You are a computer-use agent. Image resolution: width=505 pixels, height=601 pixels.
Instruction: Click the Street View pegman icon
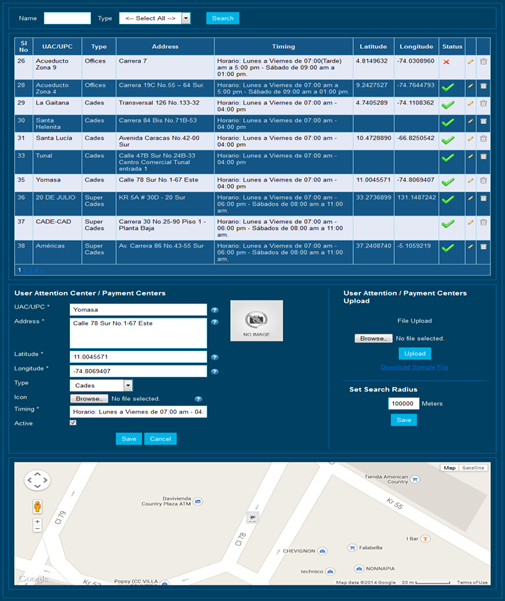(37, 506)
